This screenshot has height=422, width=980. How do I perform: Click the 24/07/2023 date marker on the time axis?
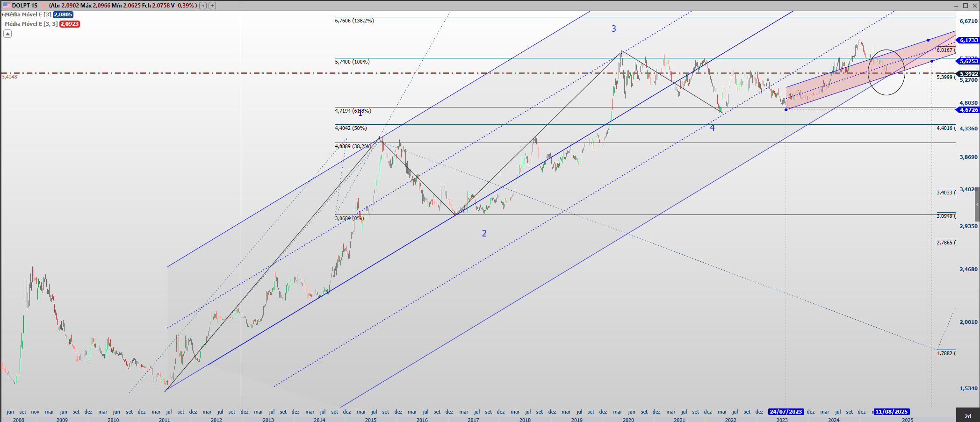[x=785, y=412]
